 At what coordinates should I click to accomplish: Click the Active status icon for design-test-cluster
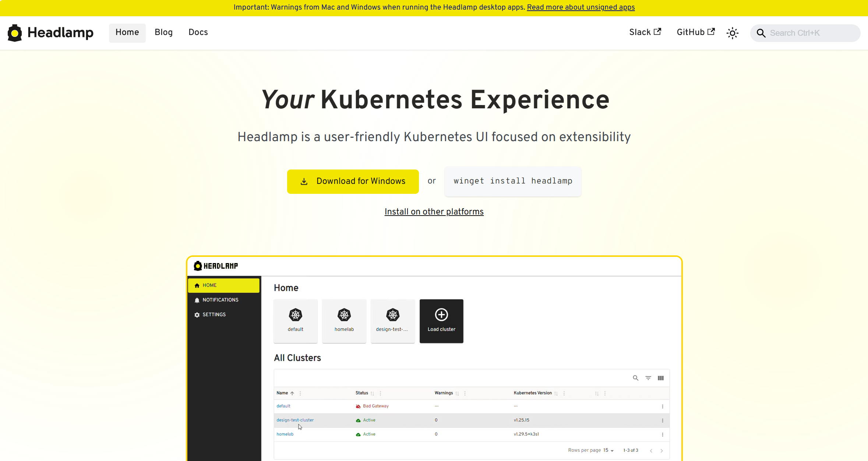click(358, 420)
